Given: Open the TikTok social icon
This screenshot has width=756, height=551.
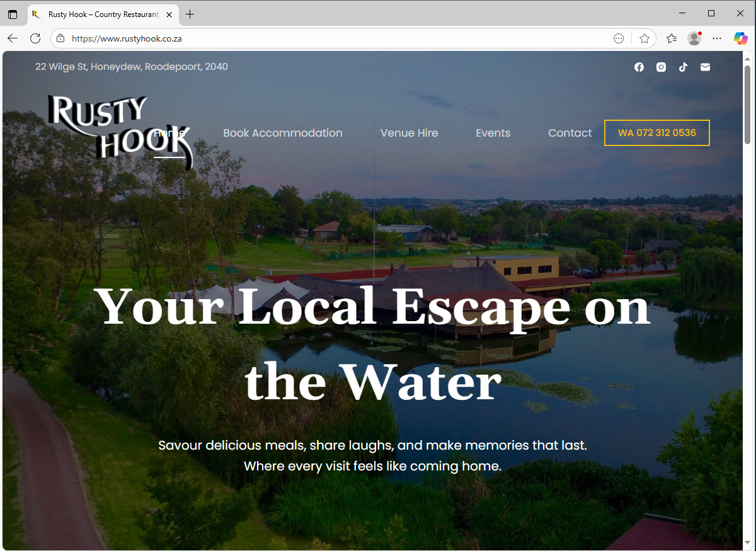Looking at the screenshot, I should [x=683, y=67].
